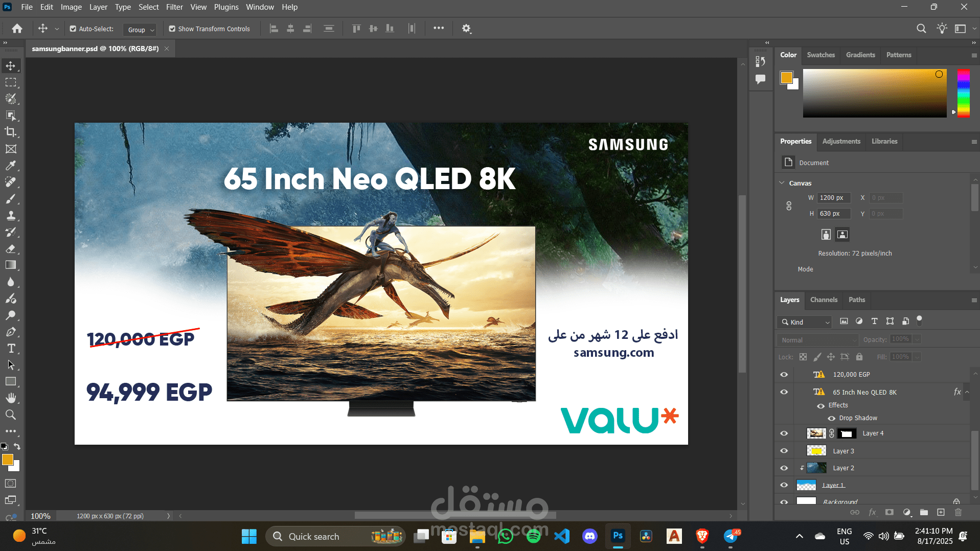Image resolution: width=980 pixels, height=551 pixels.
Task: Click the canvas Width input field
Action: tap(834, 198)
